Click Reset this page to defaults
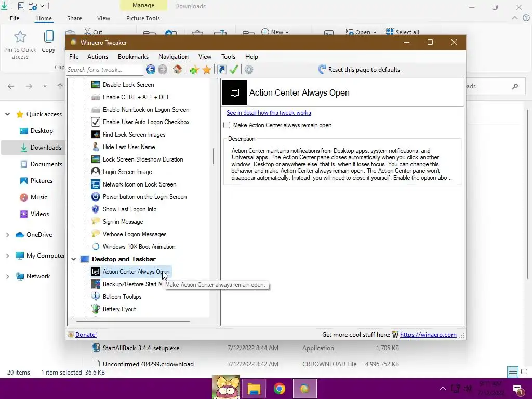 pos(359,70)
